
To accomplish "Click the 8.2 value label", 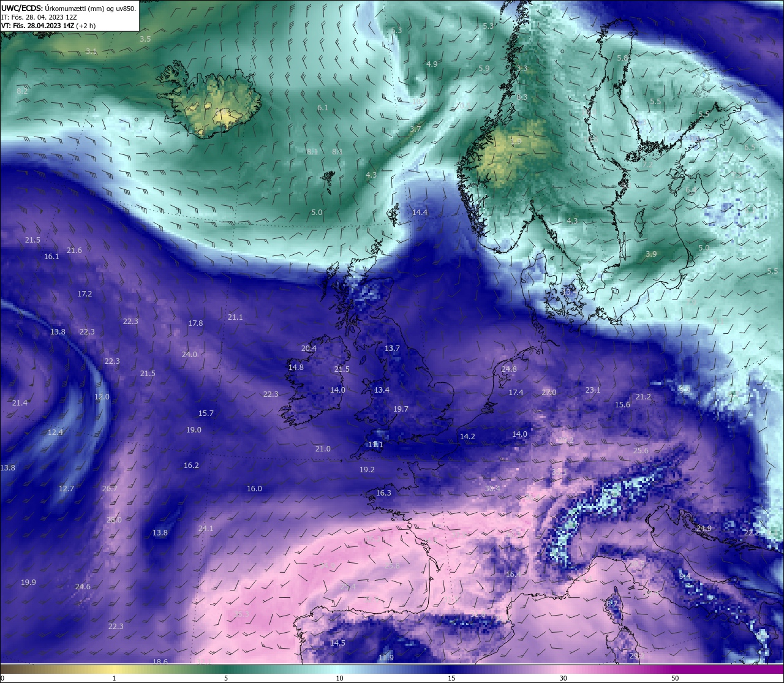I will (x=23, y=91).
